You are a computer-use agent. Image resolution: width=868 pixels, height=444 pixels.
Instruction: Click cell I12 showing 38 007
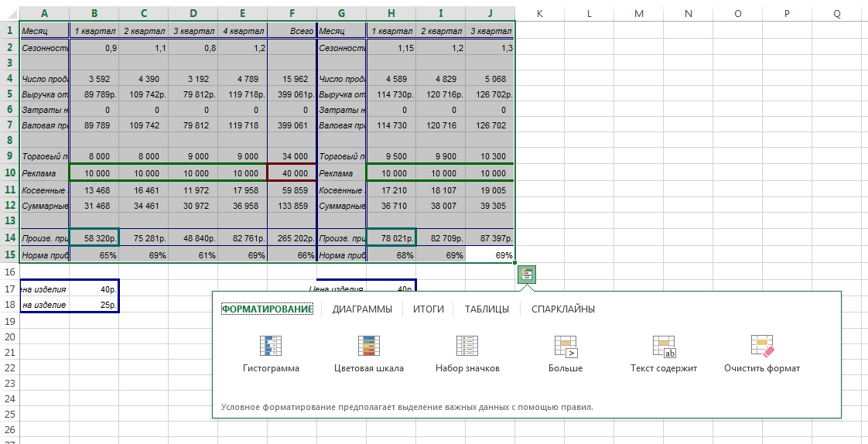(x=441, y=206)
